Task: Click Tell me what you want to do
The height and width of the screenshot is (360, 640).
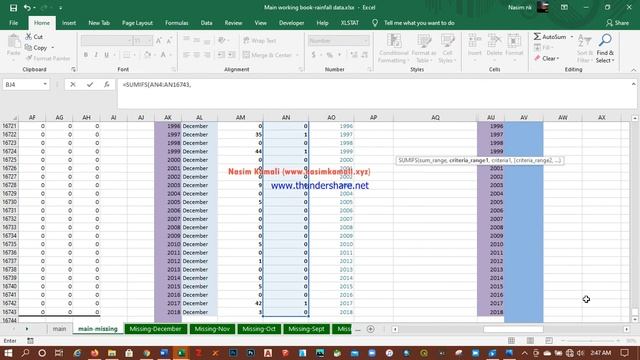Action: (x=419, y=23)
